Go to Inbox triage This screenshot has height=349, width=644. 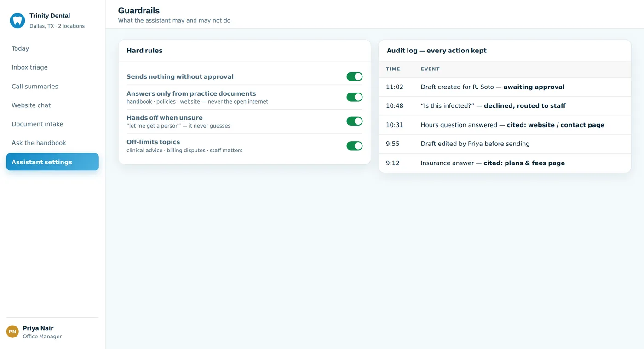(52, 67)
